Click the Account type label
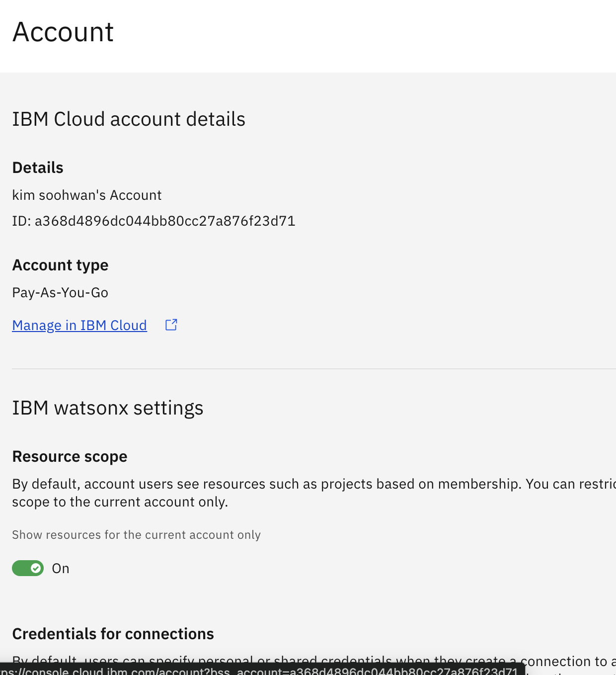The image size is (616, 675). tap(60, 265)
